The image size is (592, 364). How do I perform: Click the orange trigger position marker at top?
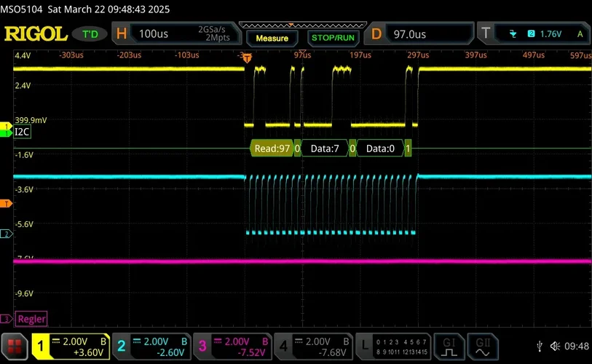pyautogui.click(x=247, y=58)
